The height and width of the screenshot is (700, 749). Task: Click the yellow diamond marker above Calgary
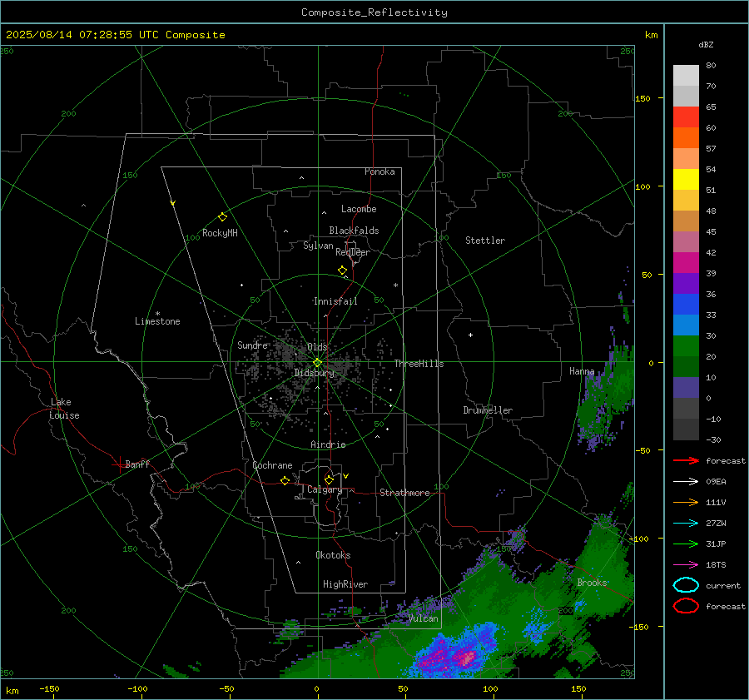pos(329,479)
